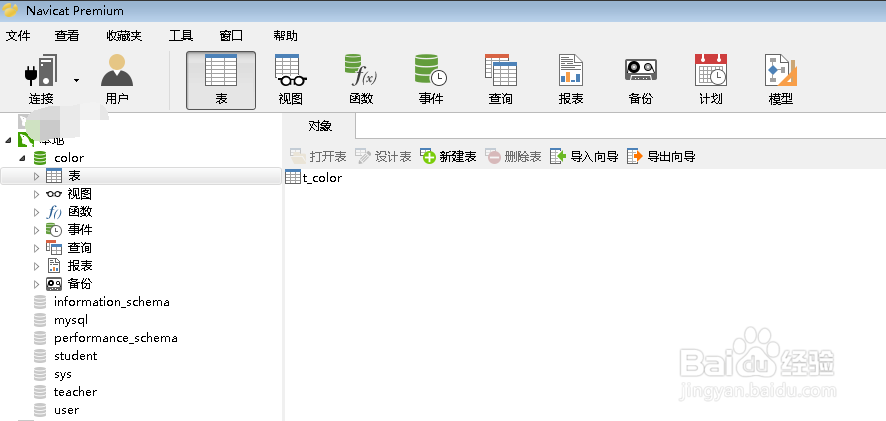Click the gray performance_schema database icon
This screenshot has width=886, height=421.
(x=40, y=338)
